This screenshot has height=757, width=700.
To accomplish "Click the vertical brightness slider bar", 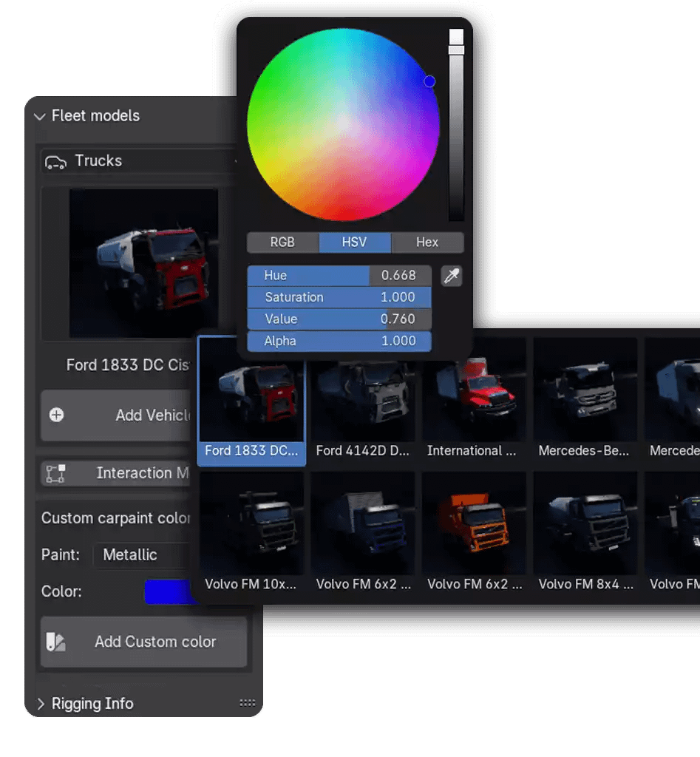I will pos(456,124).
